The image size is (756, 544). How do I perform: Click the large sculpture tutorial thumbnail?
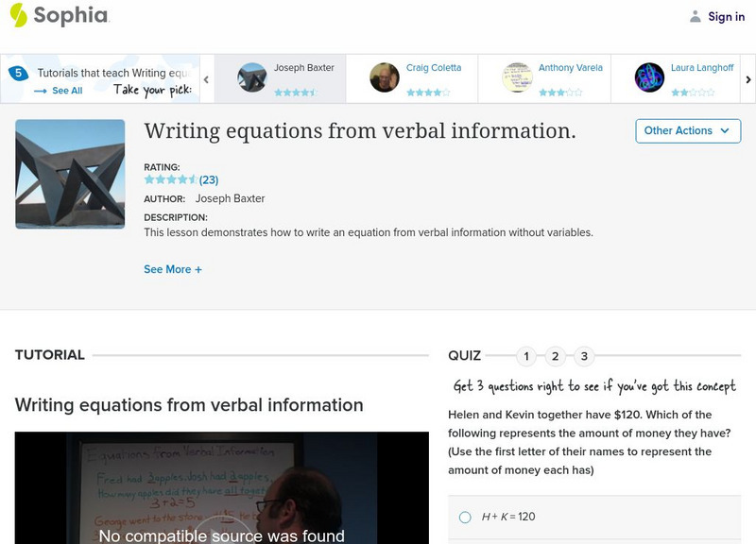(70, 174)
